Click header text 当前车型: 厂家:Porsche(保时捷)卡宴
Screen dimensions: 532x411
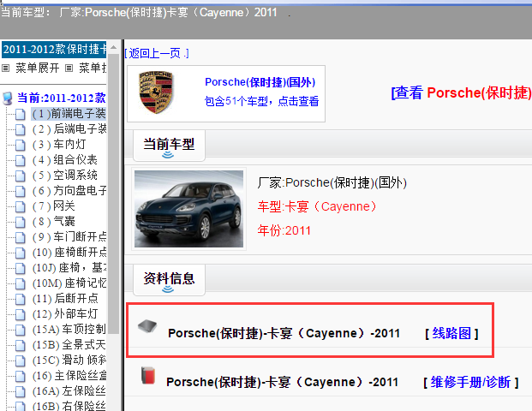(139, 13)
